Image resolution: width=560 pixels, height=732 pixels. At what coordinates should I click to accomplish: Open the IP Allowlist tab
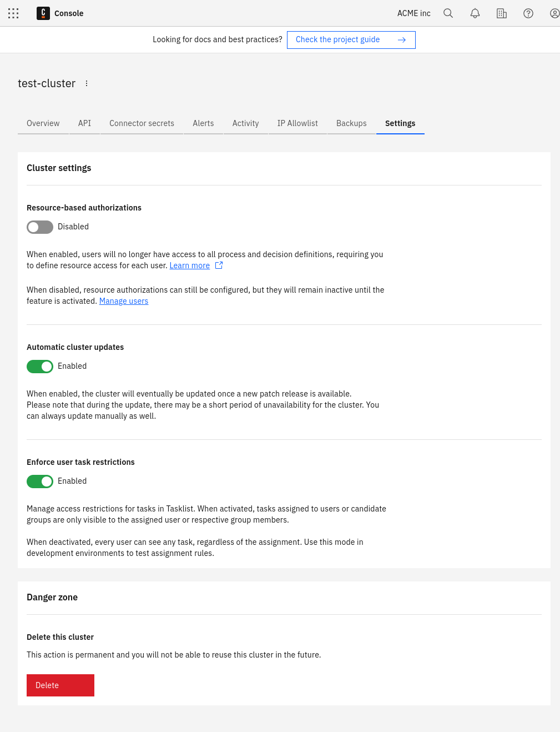[297, 123]
